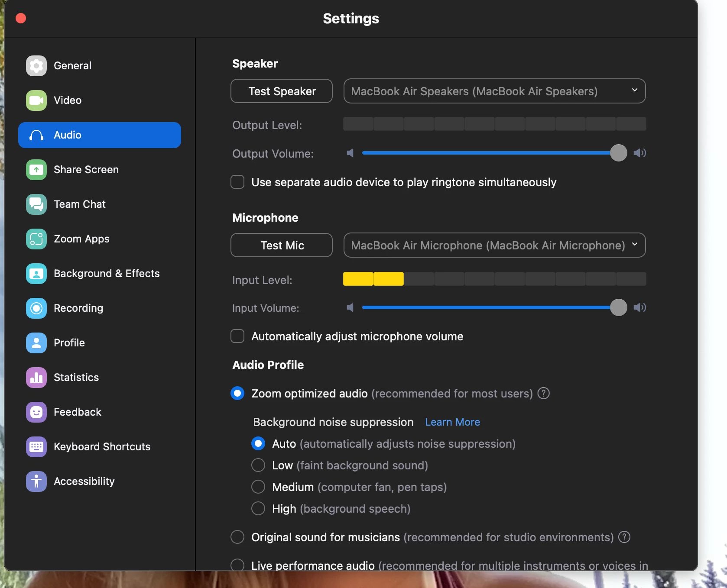727x588 pixels.
Task: Click the output volume mute speaker icon
Action: [x=350, y=153]
